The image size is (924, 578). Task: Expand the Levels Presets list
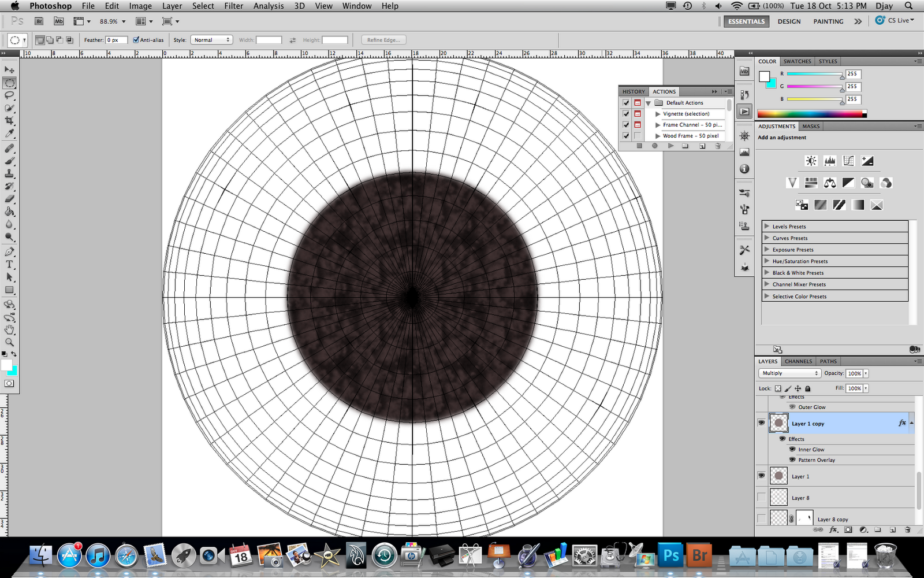click(x=767, y=227)
